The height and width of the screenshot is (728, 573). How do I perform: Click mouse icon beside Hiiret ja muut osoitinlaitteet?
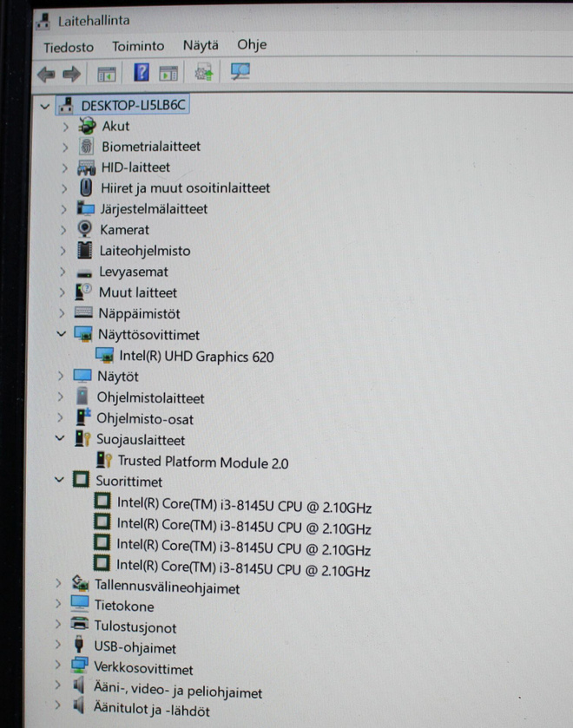(85, 187)
